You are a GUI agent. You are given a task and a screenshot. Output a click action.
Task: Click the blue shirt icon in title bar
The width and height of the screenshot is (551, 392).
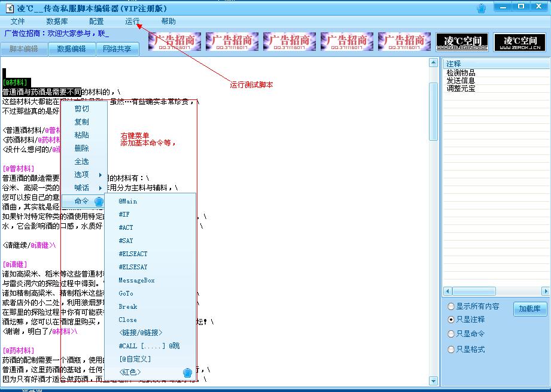coord(482,8)
